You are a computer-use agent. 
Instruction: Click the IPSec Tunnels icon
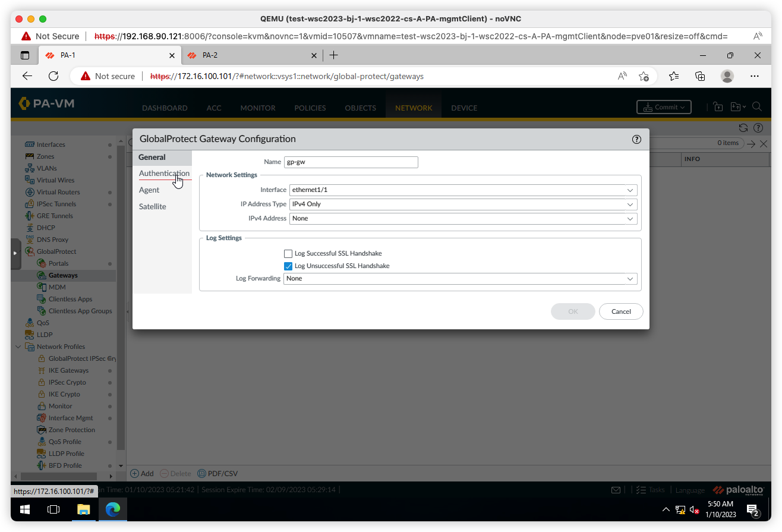coord(30,204)
